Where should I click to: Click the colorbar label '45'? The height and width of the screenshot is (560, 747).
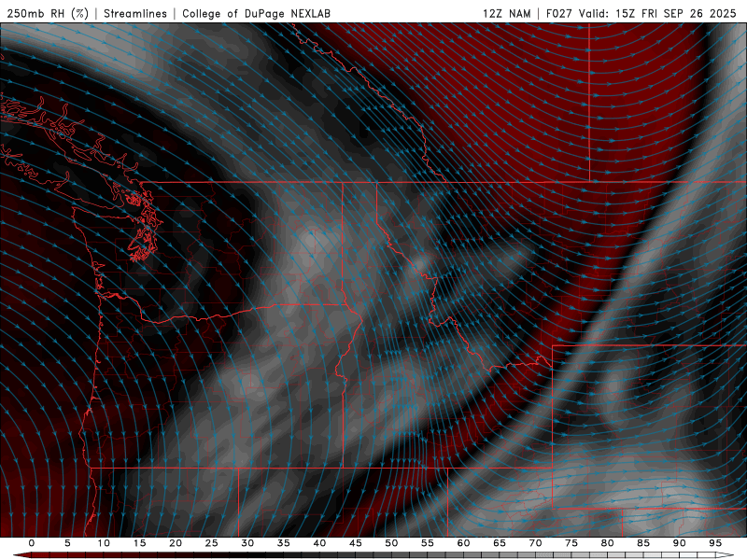coord(356,543)
